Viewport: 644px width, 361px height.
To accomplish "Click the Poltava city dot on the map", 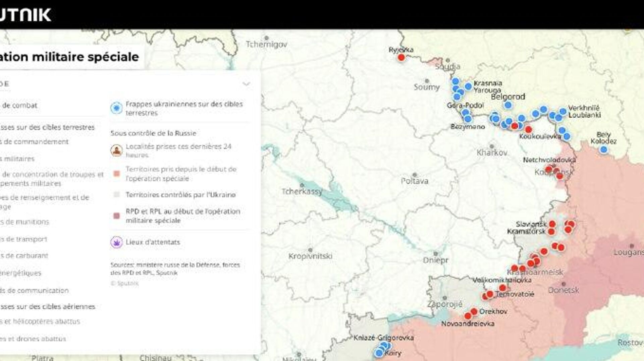I will click(415, 175).
